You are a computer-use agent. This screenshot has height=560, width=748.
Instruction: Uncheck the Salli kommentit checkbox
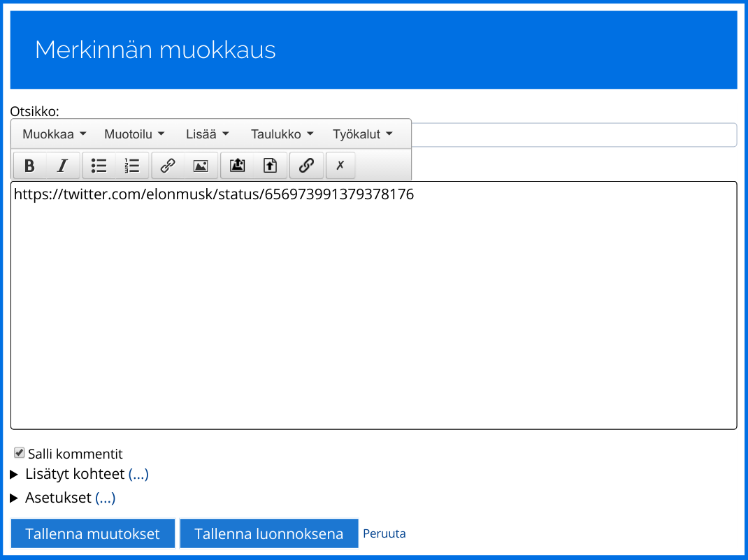20,453
